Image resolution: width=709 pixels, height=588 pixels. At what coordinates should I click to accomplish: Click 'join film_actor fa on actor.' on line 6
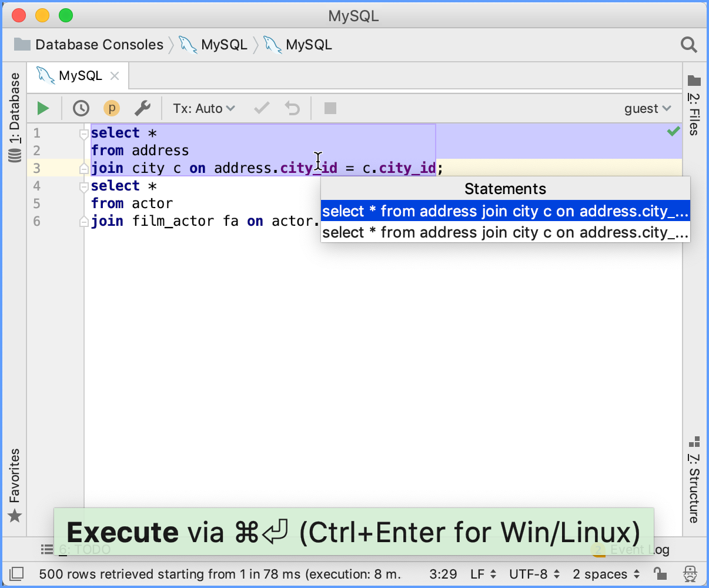click(x=206, y=221)
